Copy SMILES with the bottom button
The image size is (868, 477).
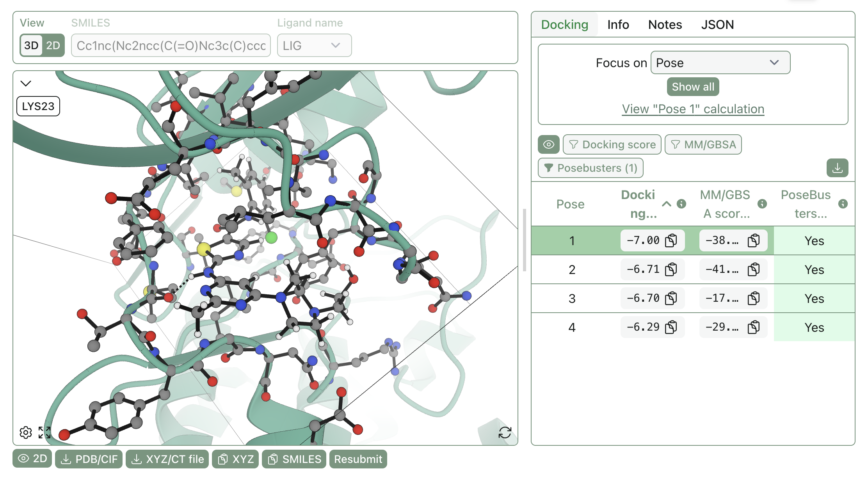tap(294, 459)
